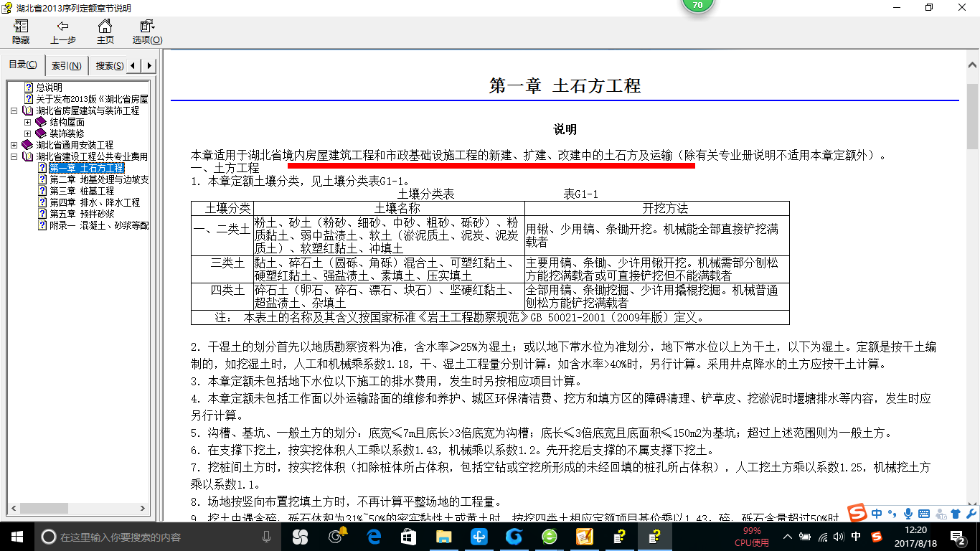This screenshot has height=551, width=980.
Task: Switch to the active help window on the taskbar
Action: 654,537
